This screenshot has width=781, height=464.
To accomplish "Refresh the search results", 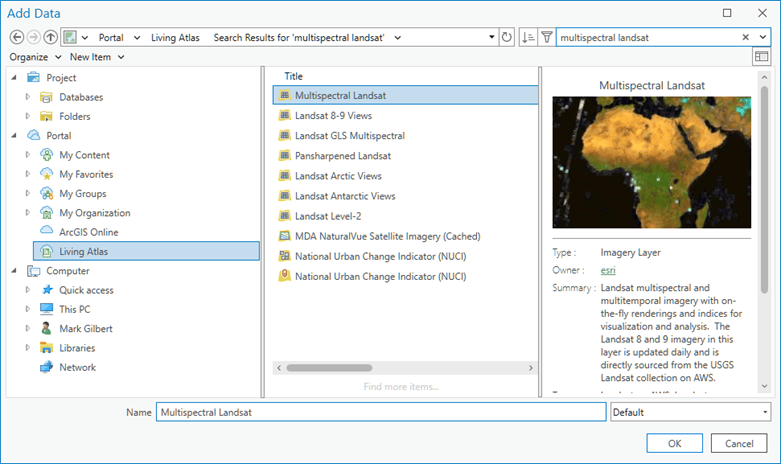I will click(x=507, y=37).
